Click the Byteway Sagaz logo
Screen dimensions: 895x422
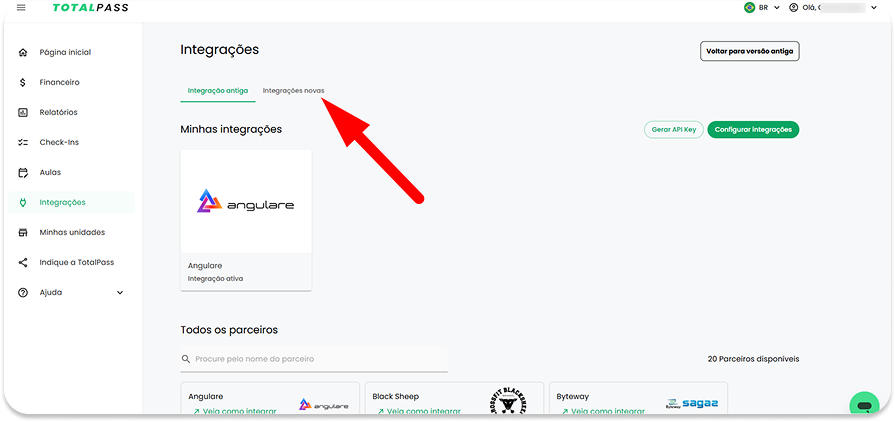click(x=692, y=404)
